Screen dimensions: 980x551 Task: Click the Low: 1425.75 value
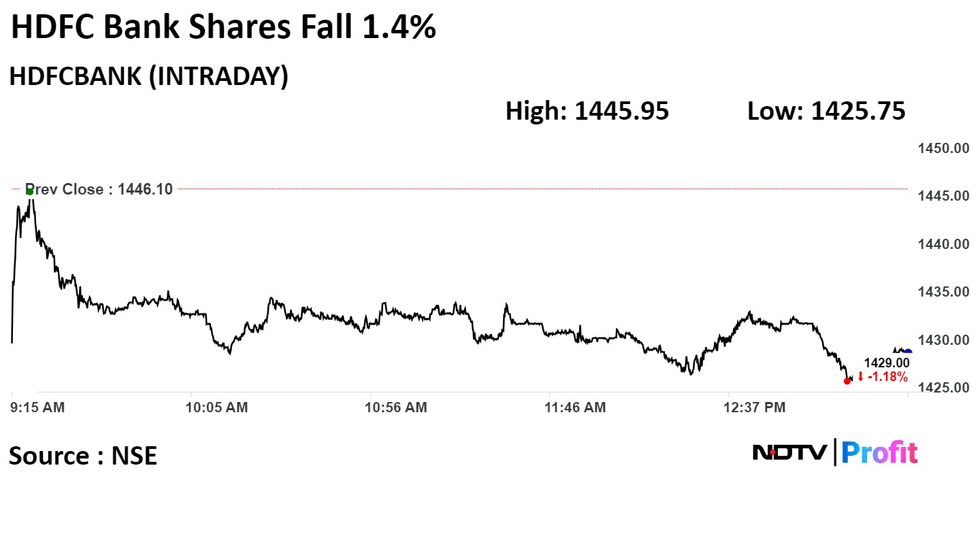point(826,111)
